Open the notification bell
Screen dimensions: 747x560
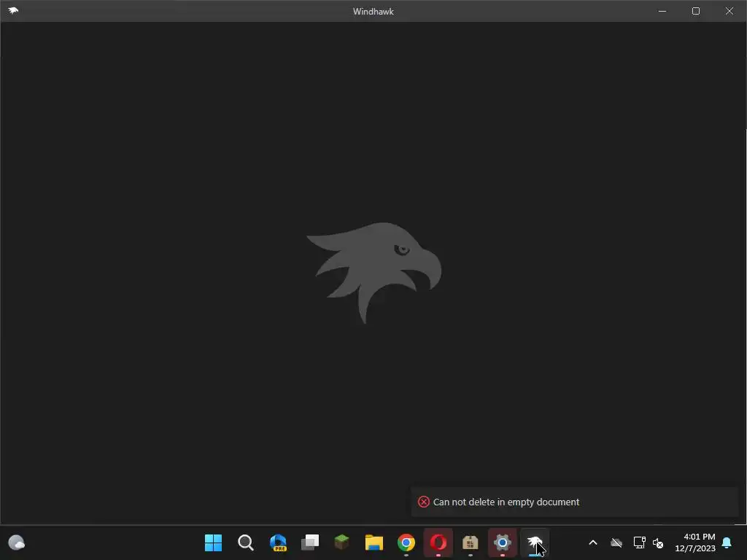(727, 542)
